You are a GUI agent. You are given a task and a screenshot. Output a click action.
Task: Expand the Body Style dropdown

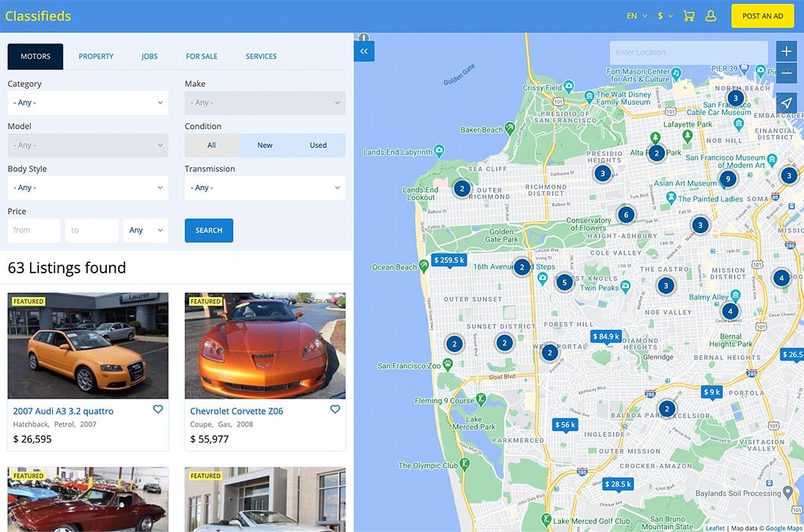(x=88, y=188)
